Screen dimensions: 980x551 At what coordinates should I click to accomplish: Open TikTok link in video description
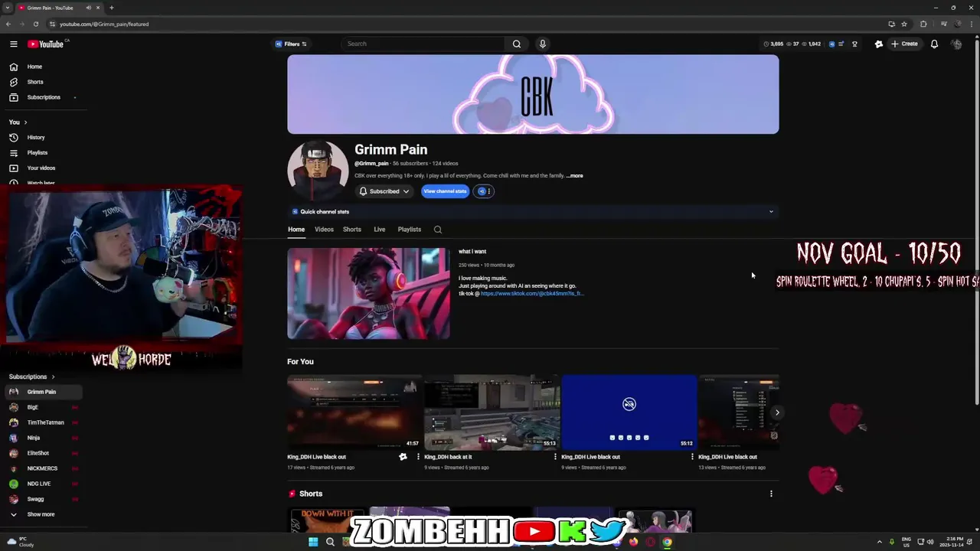[532, 294]
